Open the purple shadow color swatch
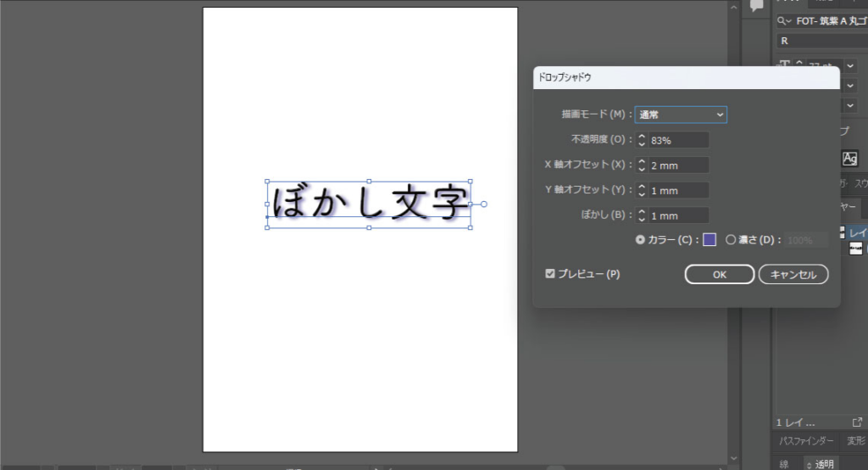 (709, 239)
